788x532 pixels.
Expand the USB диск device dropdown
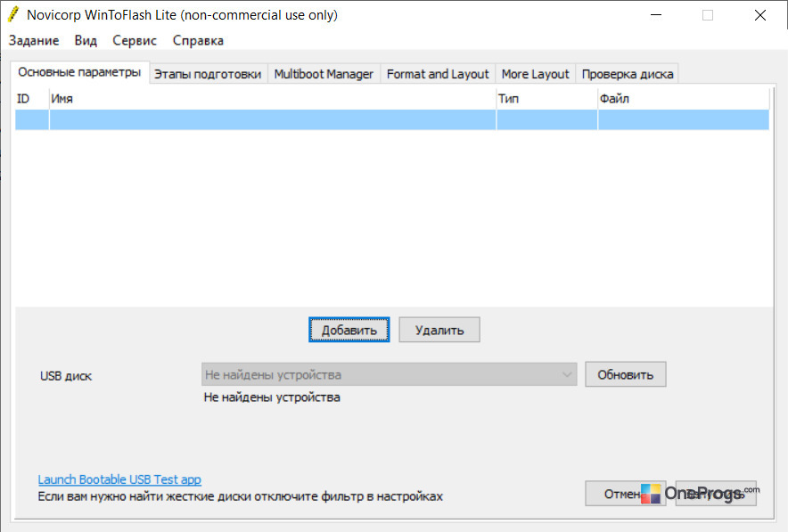(x=389, y=375)
